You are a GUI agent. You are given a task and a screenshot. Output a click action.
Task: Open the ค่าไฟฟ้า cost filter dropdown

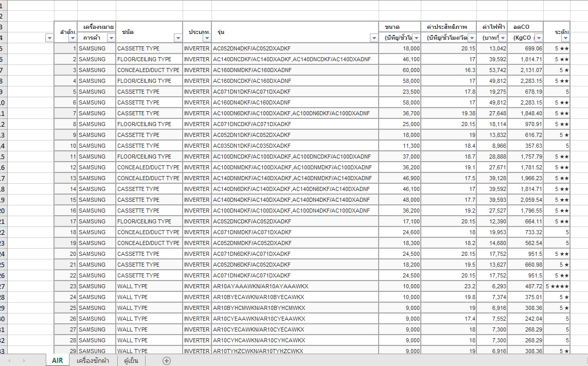(x=503, y=38)
